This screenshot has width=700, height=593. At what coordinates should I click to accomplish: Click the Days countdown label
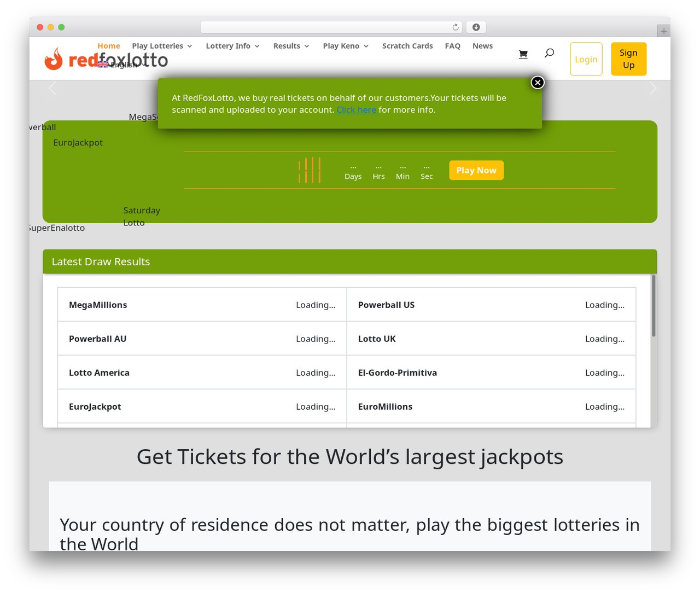[x=353, y=176]
